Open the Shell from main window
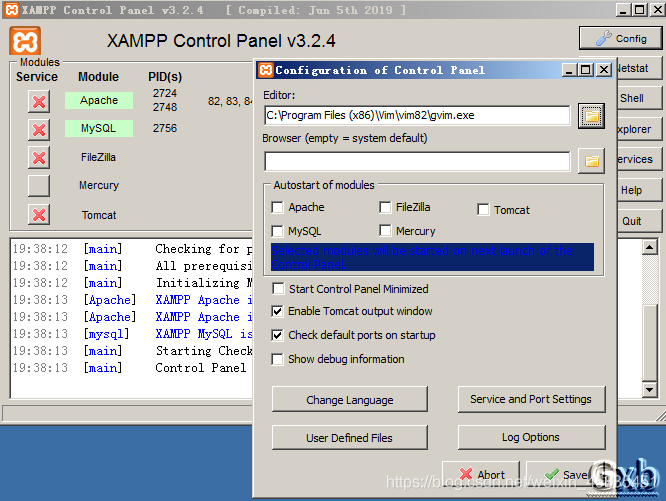 coord(638,98)
